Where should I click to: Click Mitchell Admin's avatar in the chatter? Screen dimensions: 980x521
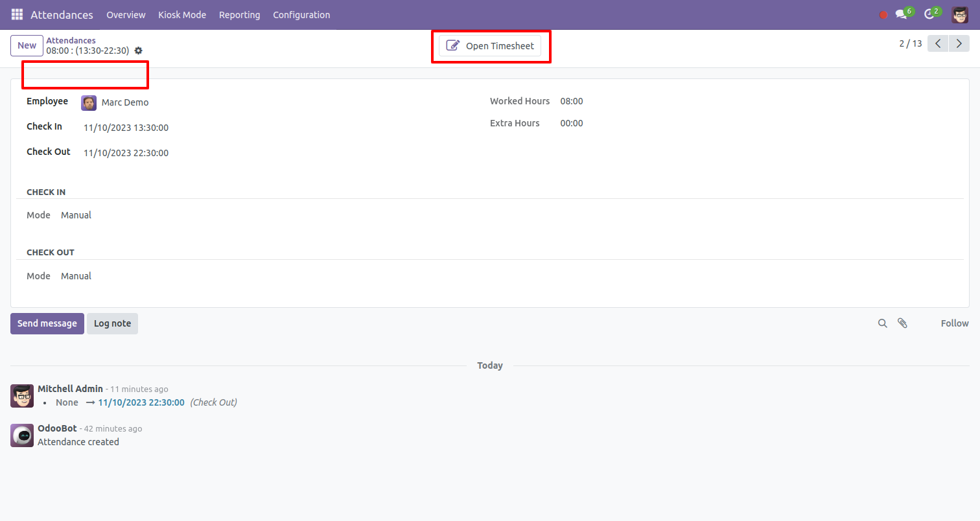click(22, 395)
